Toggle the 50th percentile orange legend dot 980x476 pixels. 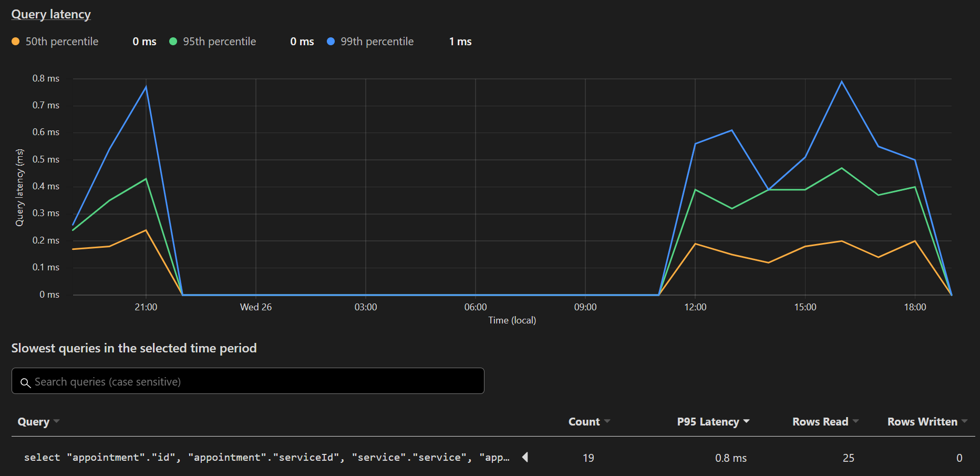16,42
